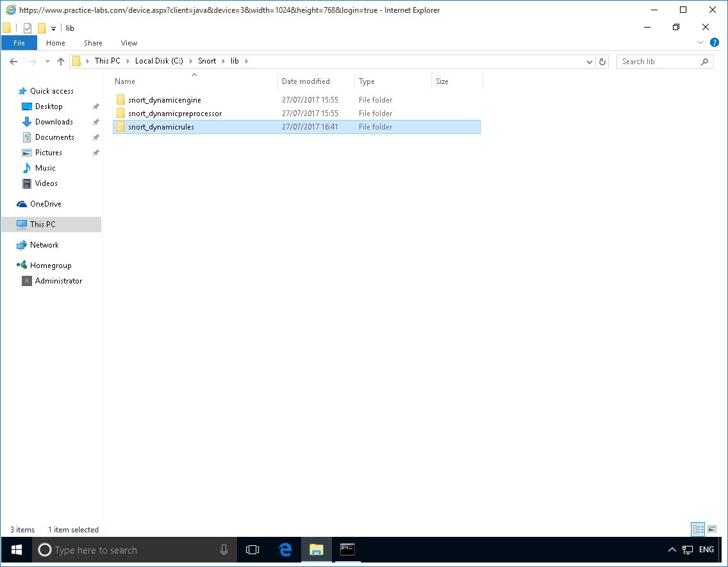Image resolution: width=728 pixels, height=567 pixels.
Task: Select the snort_dynamicpreprocessor folder
Action: [174, 114]
